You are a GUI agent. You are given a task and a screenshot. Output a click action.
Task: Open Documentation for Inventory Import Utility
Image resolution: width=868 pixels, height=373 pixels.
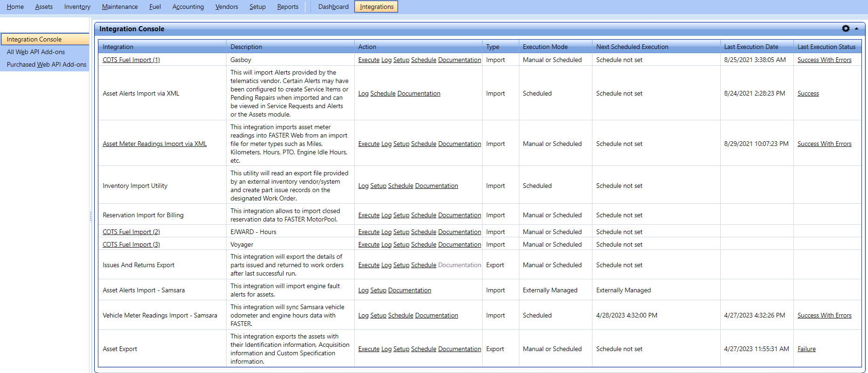[x=436, y=186]
